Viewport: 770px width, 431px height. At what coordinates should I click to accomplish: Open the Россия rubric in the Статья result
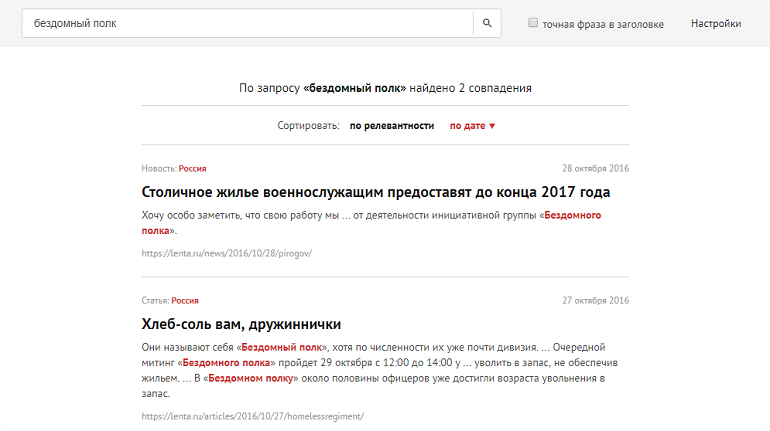185,300
